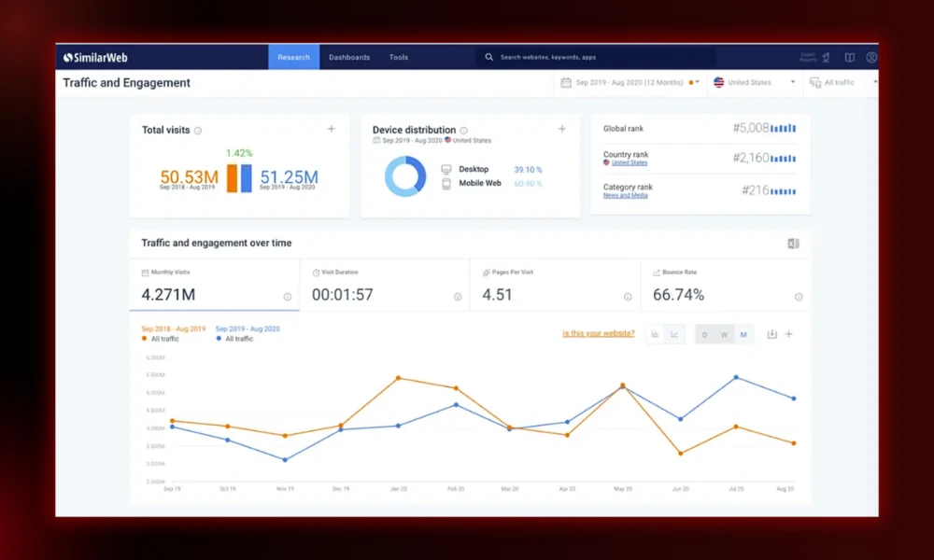Open United States link under Country rank
The width and height of the screenshot is (934, 560).
(x=629, y=162)
